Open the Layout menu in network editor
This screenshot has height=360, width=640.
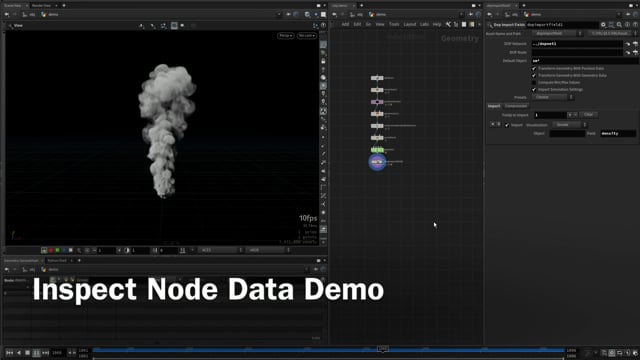point(409,24)
